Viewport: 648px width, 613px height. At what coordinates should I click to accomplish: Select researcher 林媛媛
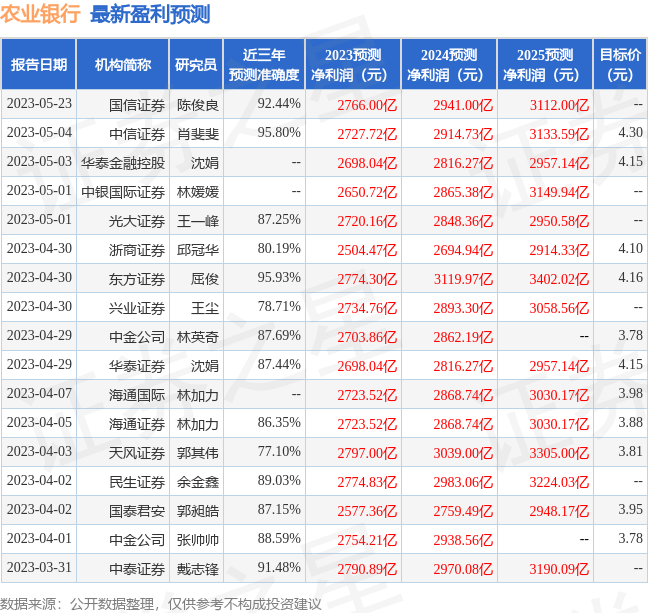point(198,192)
